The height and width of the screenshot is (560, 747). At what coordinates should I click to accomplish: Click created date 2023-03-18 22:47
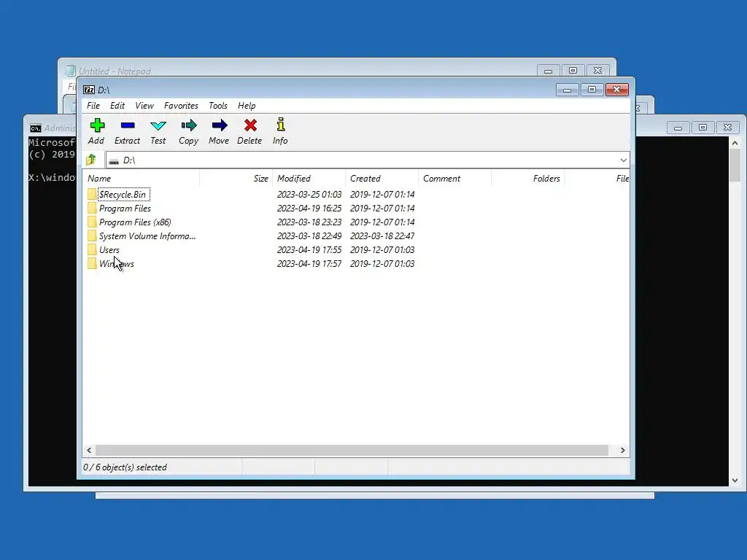point(382,236)
